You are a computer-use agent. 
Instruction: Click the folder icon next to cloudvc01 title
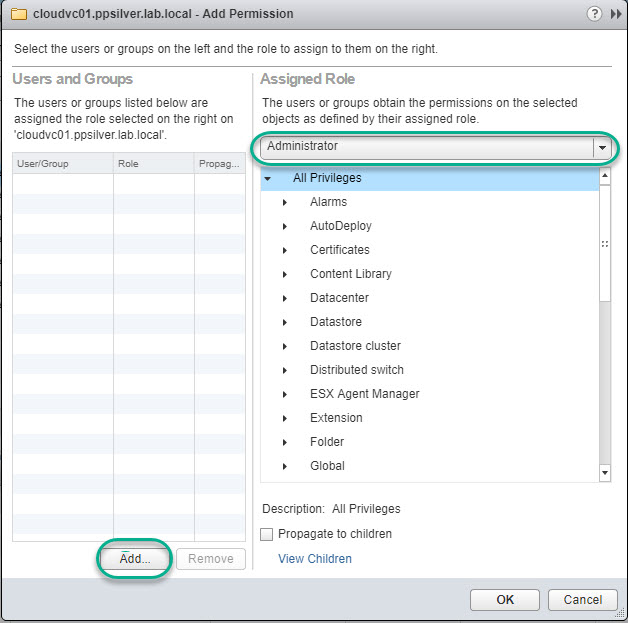(x=19, y=14)
